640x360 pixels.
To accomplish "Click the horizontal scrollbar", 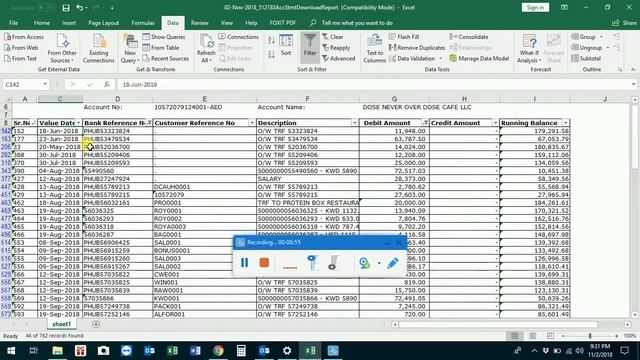I will [x=498, y=324].
